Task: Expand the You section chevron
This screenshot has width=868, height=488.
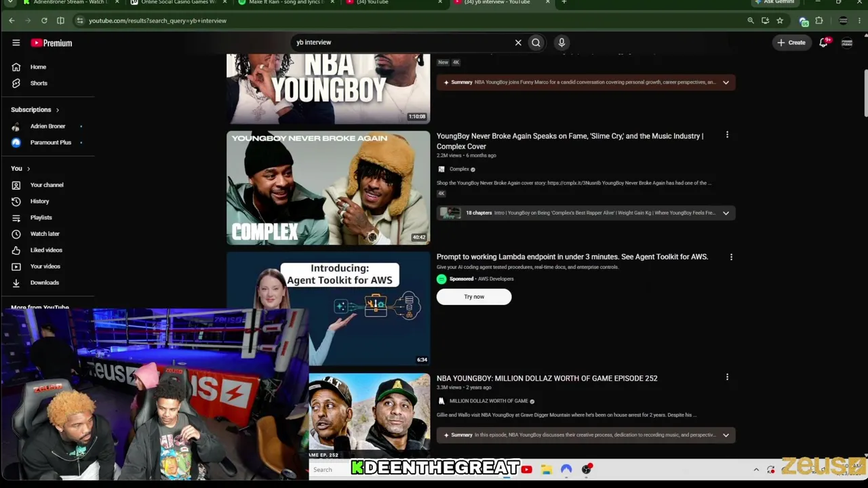Action: coord(28,169)
